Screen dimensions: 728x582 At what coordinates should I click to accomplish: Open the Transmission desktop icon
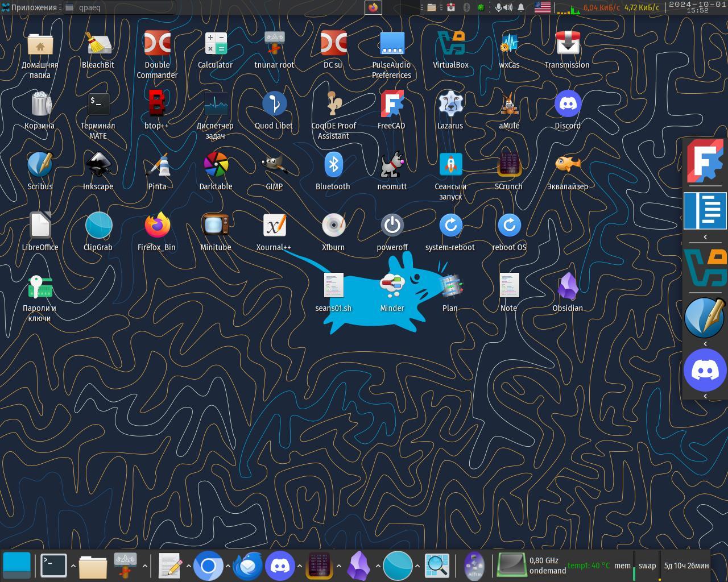pos(566,44)
